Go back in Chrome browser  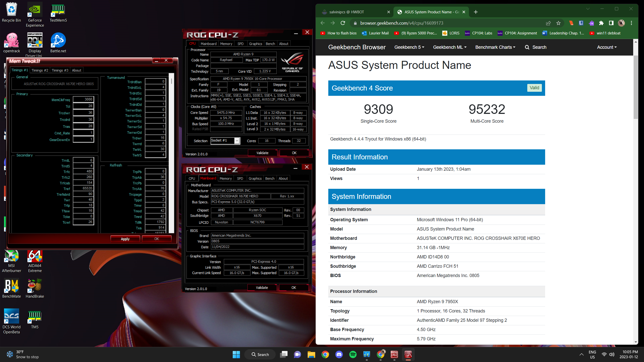tap(323, 23)
